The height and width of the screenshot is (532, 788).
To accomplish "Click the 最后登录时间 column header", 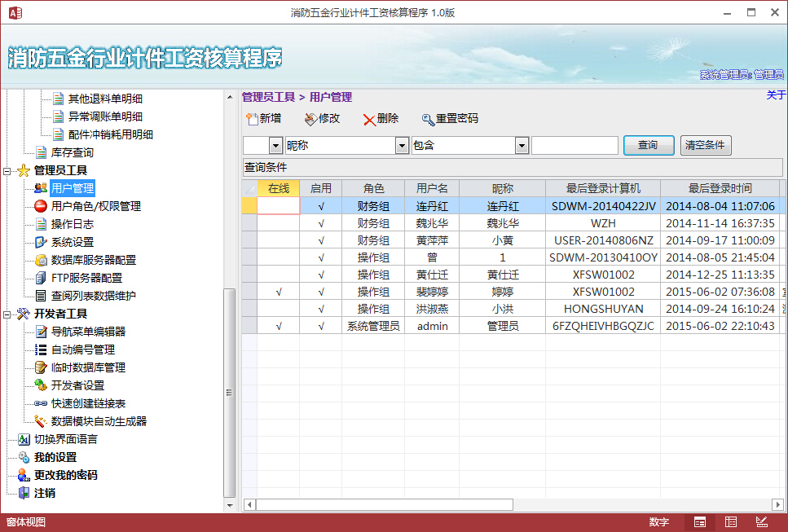I will (x=720, y=188).
